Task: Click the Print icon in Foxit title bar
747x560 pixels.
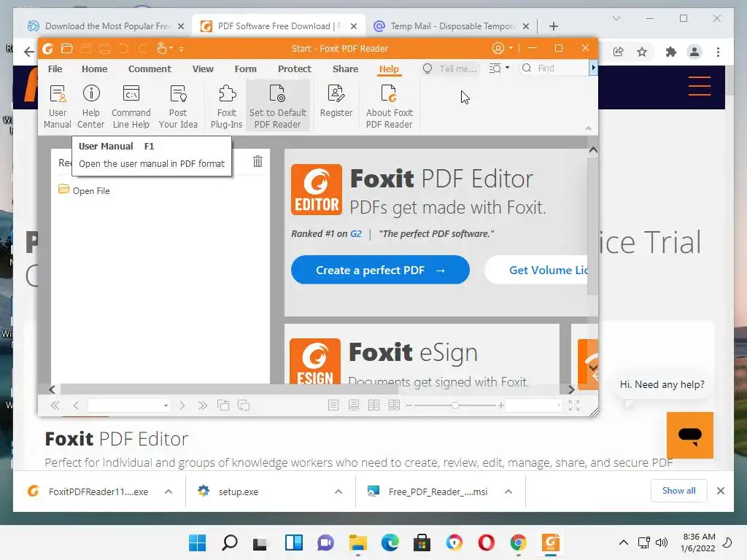Action: pyautogui.click(x=105, y=48)
